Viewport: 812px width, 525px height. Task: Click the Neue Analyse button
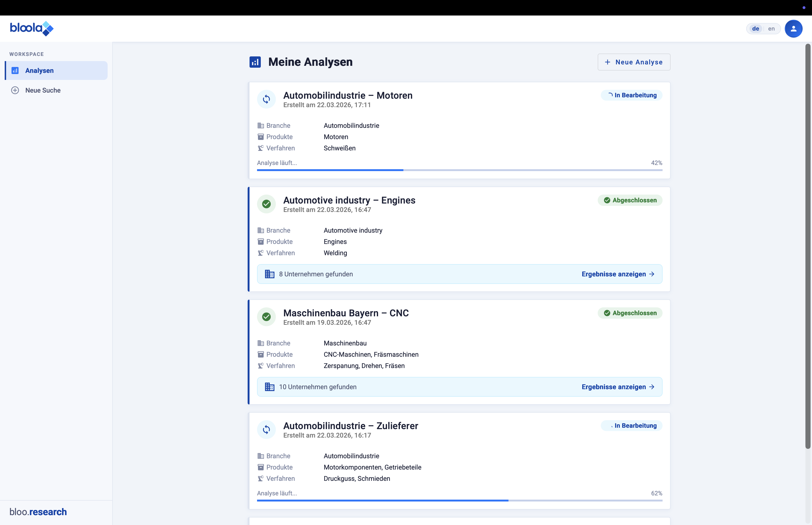point(634,62)
